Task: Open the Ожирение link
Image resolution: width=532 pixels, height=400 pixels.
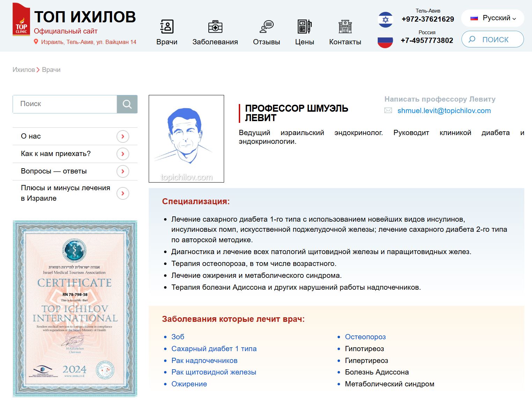Action: click(x=189, y=384)
